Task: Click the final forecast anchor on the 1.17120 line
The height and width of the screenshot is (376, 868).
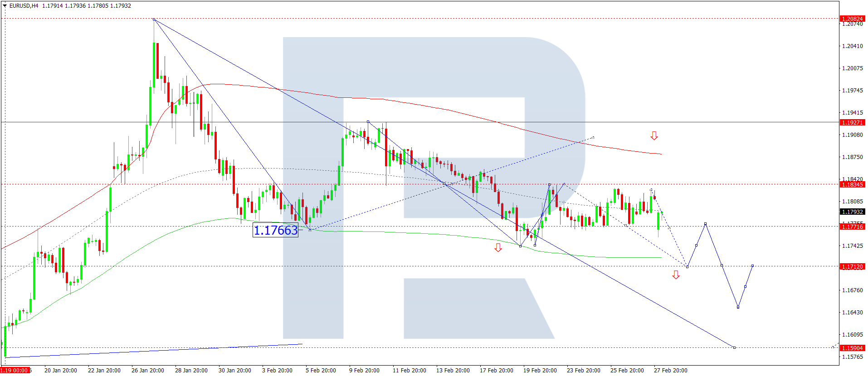Action: (752, 266)
